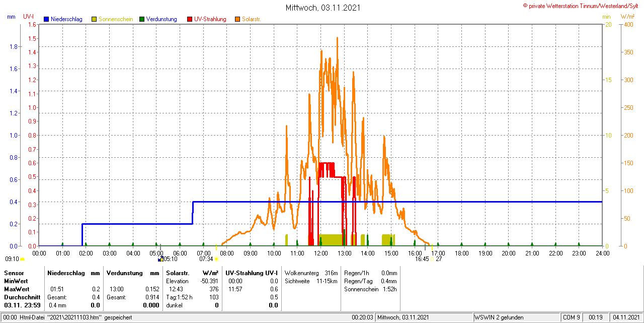Click the orange Solarstr. legend swatch
Screen dimensions: 644x323
(x=237, y=19)
